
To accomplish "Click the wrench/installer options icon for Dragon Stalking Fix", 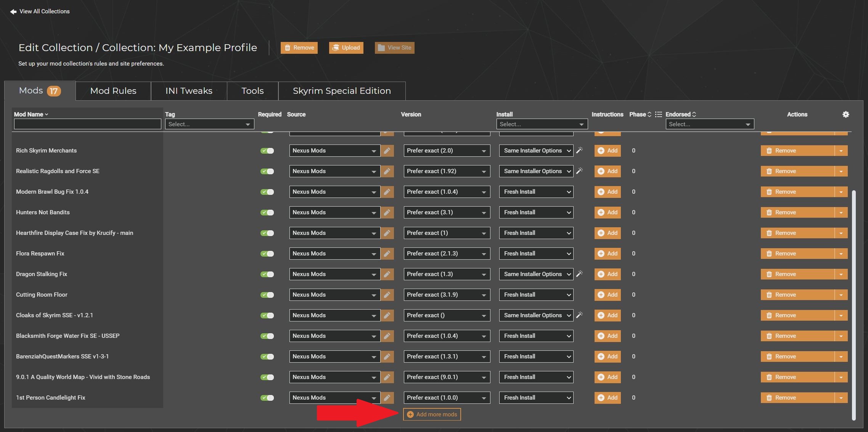I will pyautogui.click(x=580, y=274).
